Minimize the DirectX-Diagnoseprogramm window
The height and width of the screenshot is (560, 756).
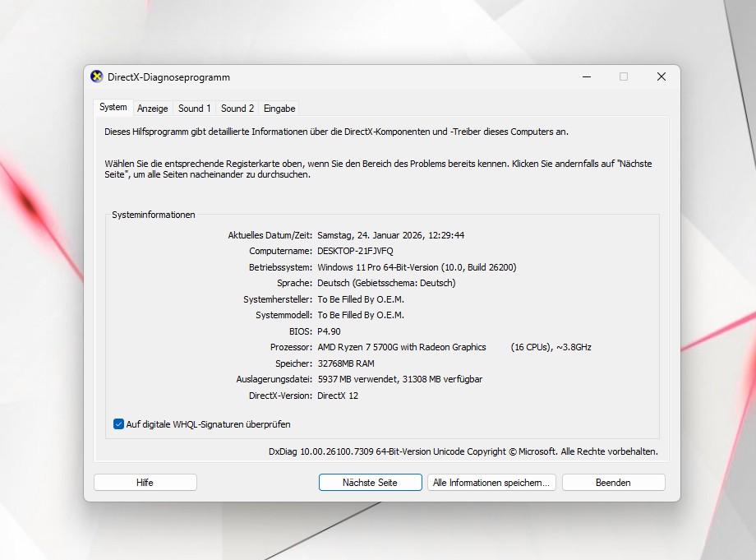(x=587, y=76)
